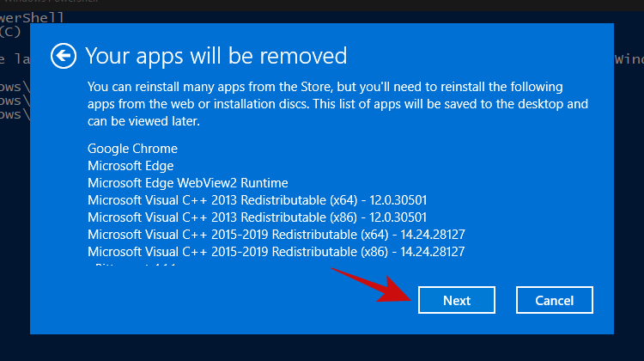The image size is (644, 361).
Task: Select Visual C++ 2013 Redistributable (x86) entry
Action: point(257,217)
